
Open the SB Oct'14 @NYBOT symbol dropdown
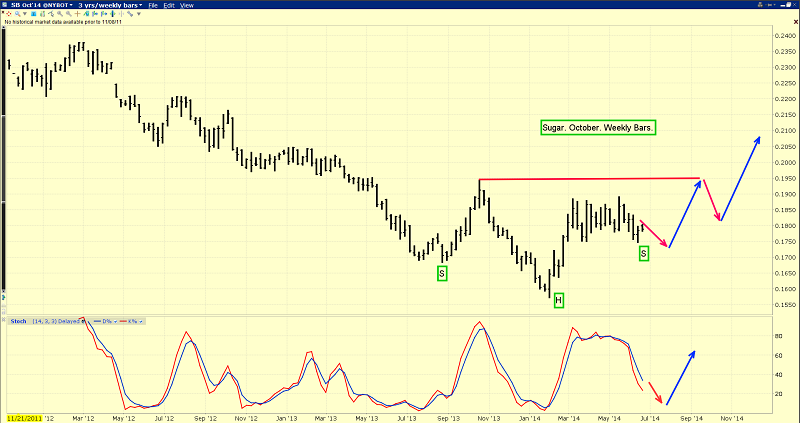42,5
